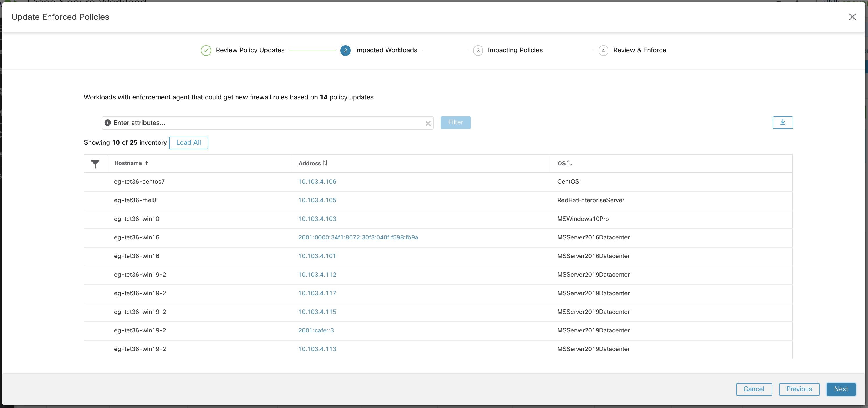This screenshot has width=868, height=408.
Task: Click the Impacted Workloads step icon
Action: pyautogui.click(x=344, y=50)
